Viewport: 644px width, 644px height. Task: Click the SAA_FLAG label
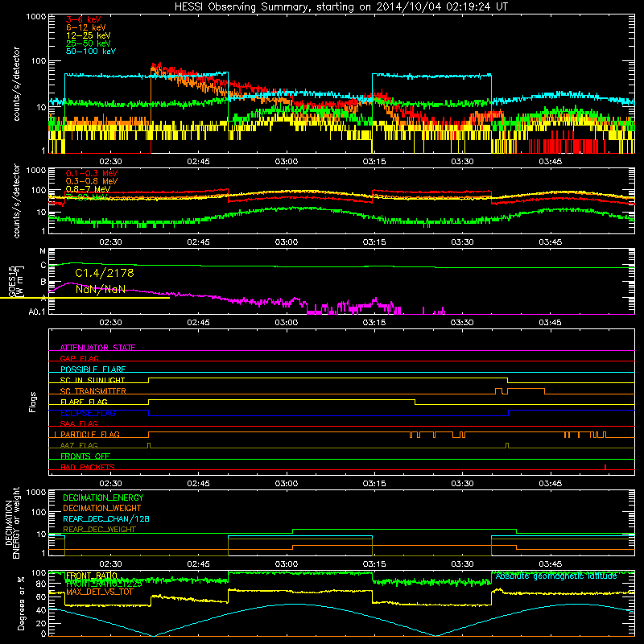[x=79, y=424]
